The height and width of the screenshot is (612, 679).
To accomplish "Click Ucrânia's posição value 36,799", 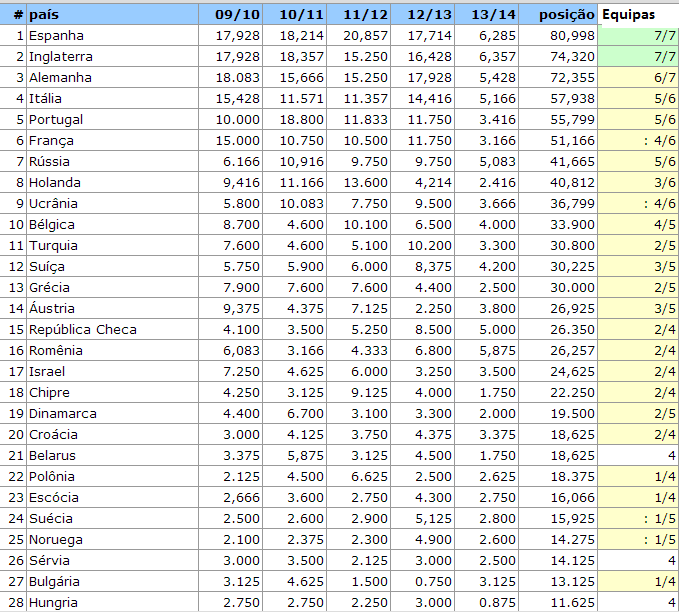I will (x=572, y=204).
